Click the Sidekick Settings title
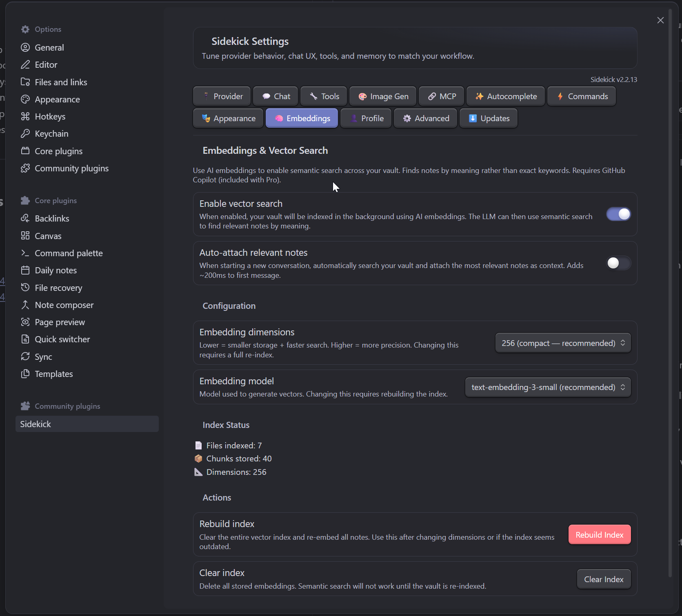682x616 pixels. point(250,41)
